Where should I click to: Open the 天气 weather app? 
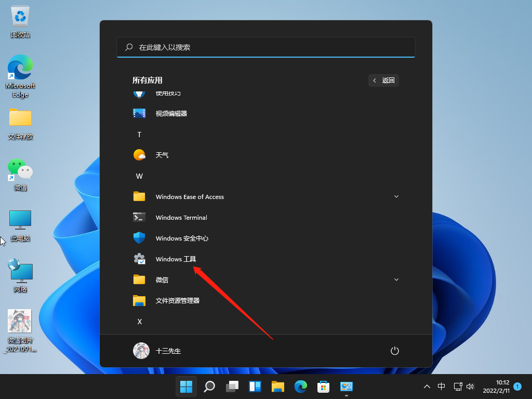tap(162, 155)
